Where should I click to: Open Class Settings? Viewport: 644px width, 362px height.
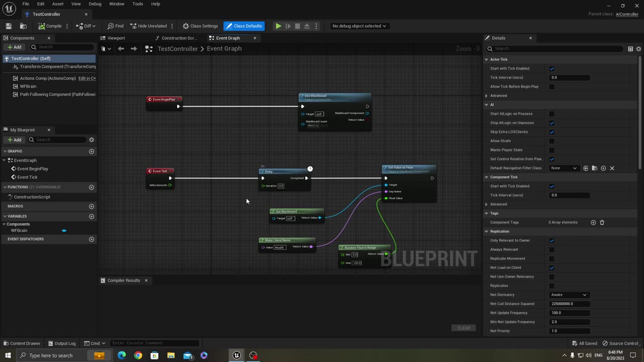200,26
